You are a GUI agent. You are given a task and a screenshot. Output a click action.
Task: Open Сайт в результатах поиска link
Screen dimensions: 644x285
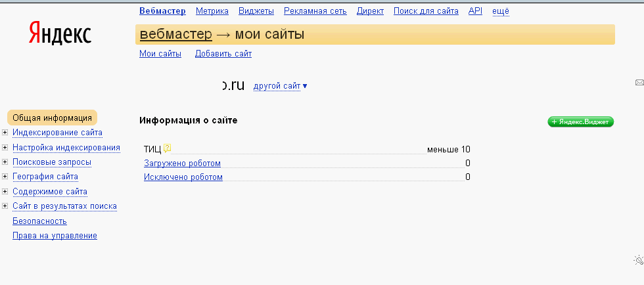pyautogui.click(x=64, y=206)
